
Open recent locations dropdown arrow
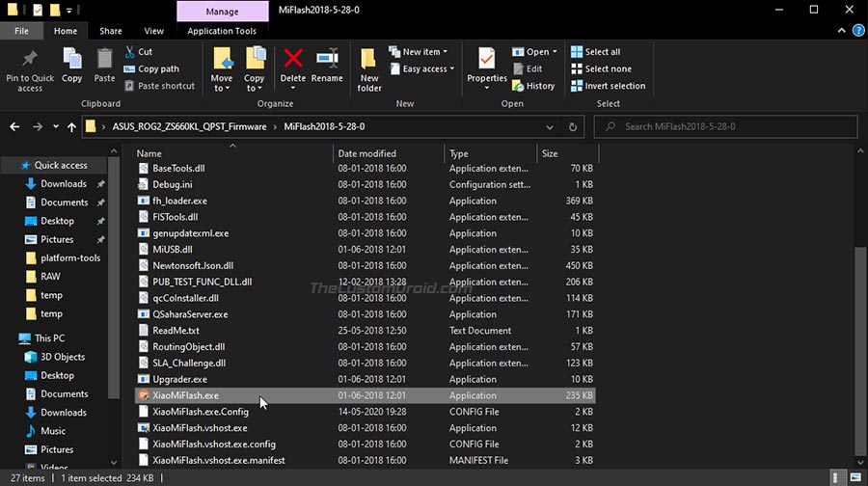pos(55,126)
